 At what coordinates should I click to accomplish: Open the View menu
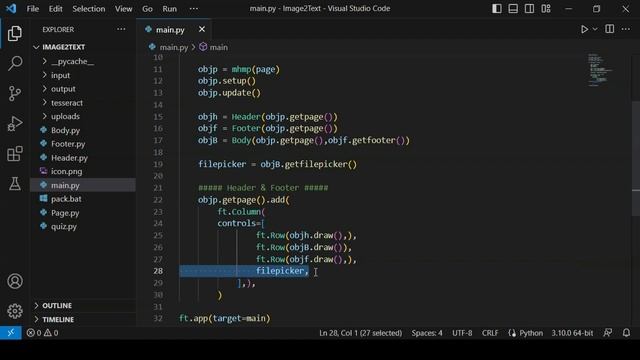pos(123,9)
